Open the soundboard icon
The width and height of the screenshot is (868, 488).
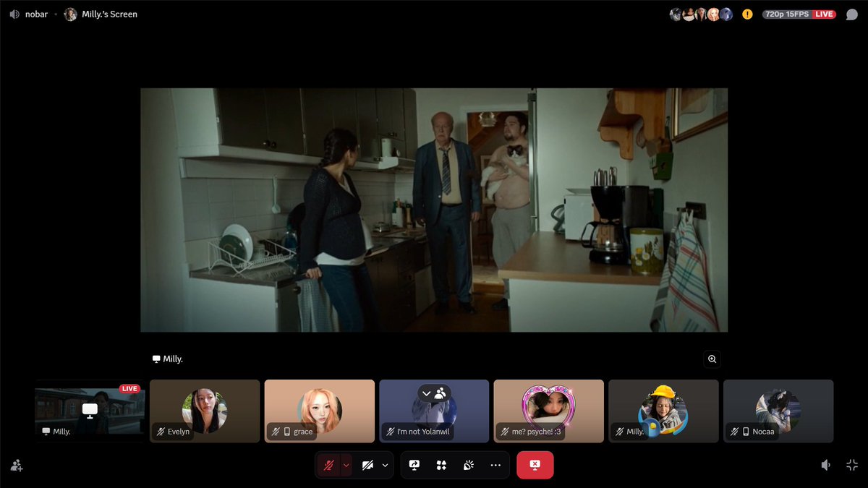(468, 465)
